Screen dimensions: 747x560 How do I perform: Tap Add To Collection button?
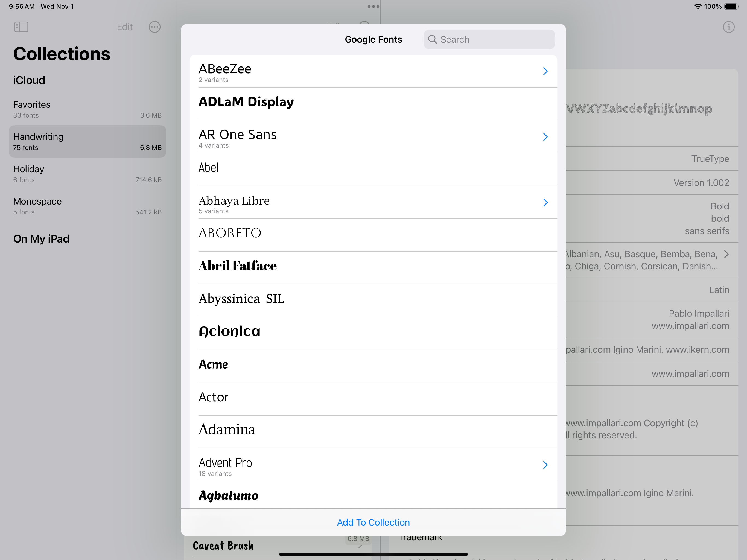coord(373,522)
